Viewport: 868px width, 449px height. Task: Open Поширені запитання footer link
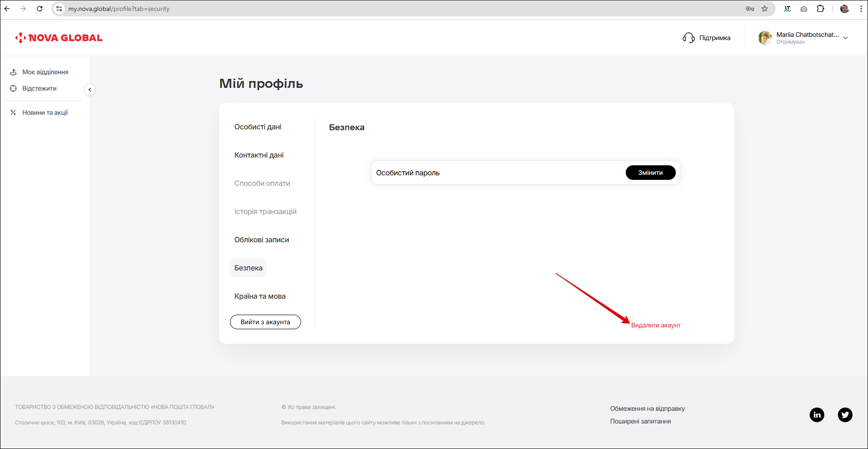tap(640, 421)
